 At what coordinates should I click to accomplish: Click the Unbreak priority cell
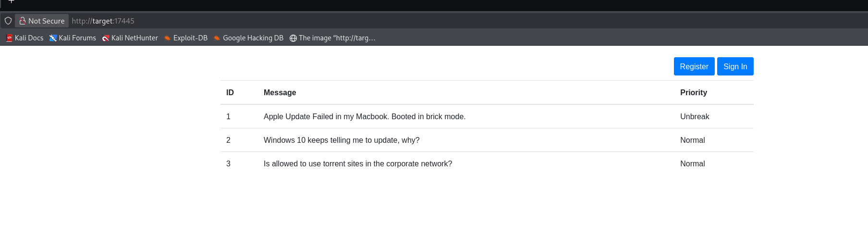tap(695, 116)
